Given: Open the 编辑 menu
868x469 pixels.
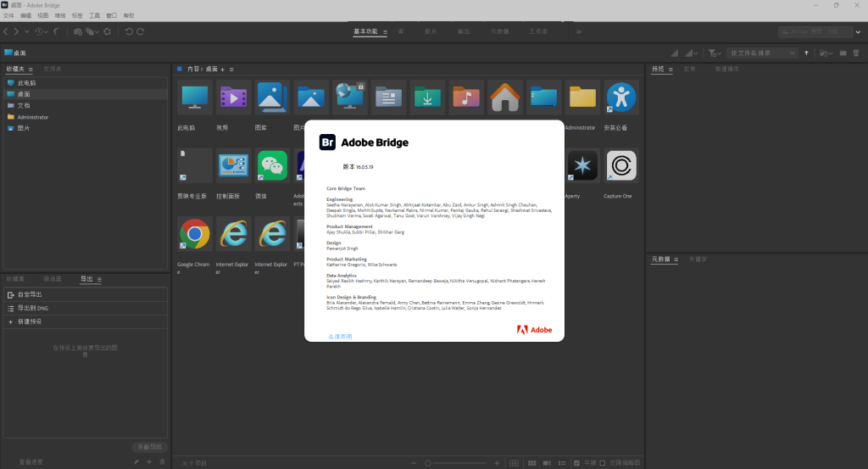Looking at the screenshot, I should [x=26, y=15].
